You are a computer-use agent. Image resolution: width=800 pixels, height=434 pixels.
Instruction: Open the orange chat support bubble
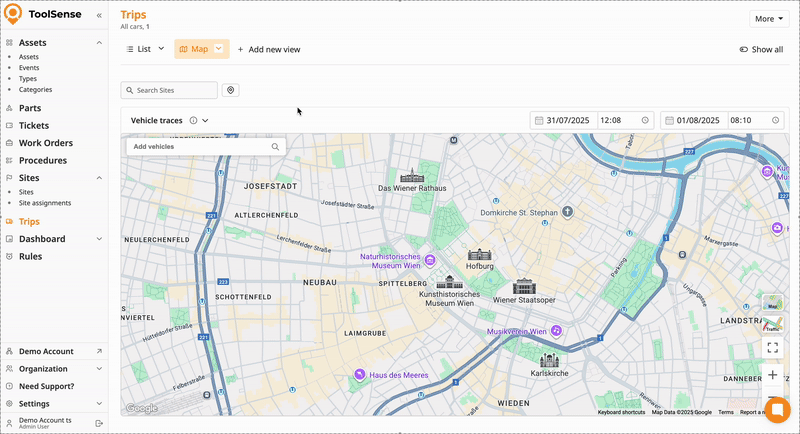tap(777, 410)
